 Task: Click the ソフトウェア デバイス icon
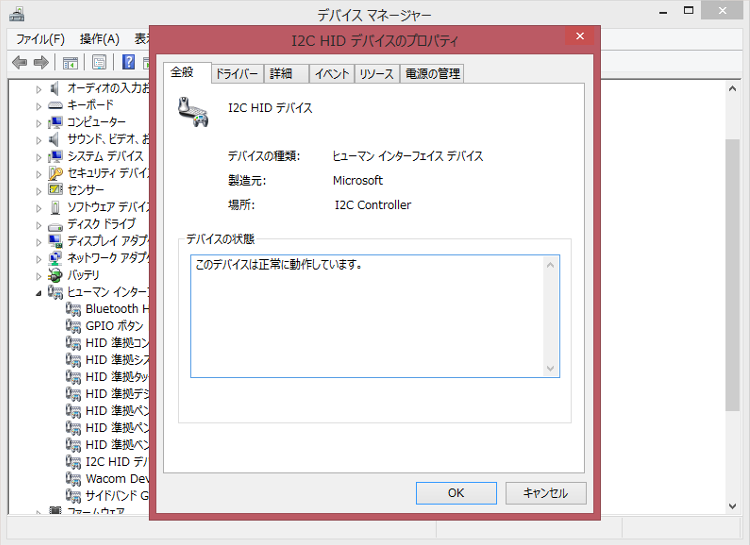point(55,207)
